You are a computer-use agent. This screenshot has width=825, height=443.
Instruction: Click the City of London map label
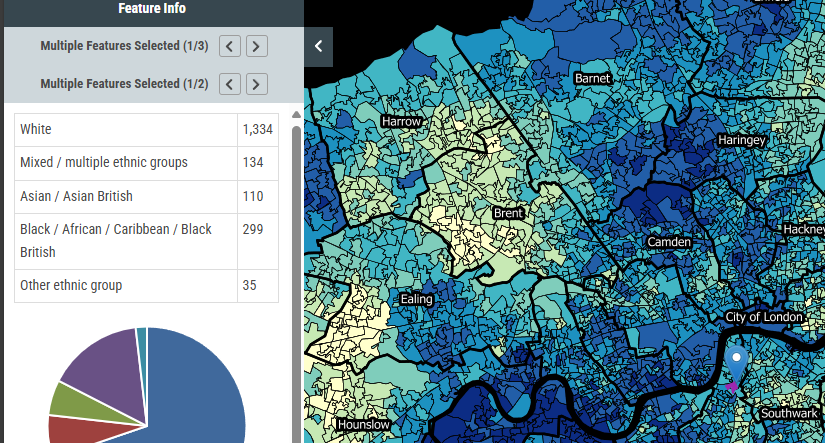[764, 317]
